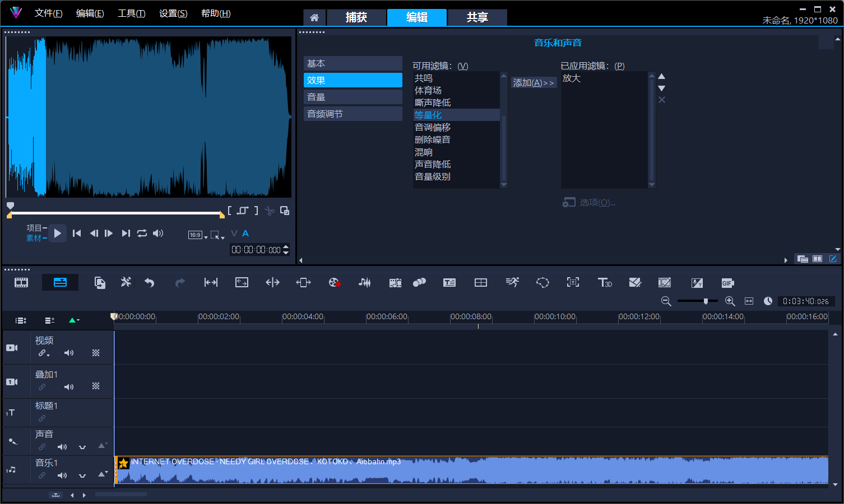Open the mask creator icon
This screenshot has height=504, width=844.
click(542, 283)
